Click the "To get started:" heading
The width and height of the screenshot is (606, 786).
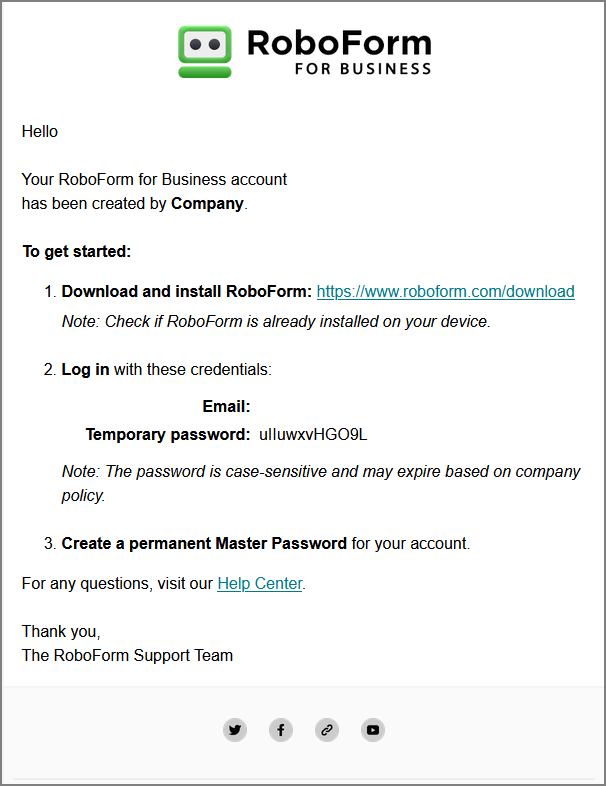point(77,251)
